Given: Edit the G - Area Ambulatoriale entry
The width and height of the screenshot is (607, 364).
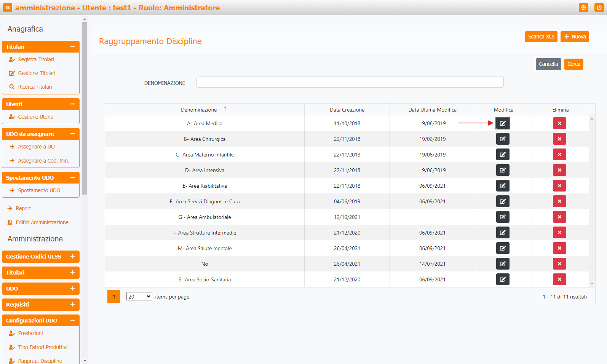Looking at the screenshot, I should [x=502, y=217].
